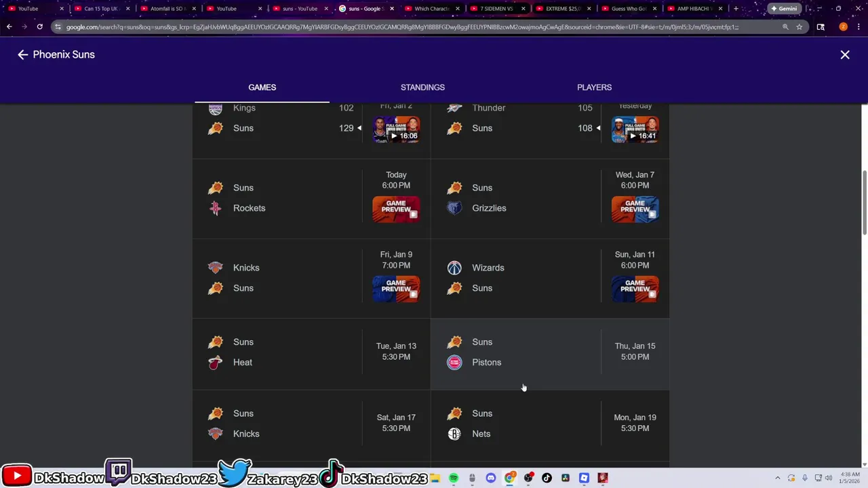Reload the page in Chrome
The height and width of the screenshot is (488, 868).
pos(39,27)
